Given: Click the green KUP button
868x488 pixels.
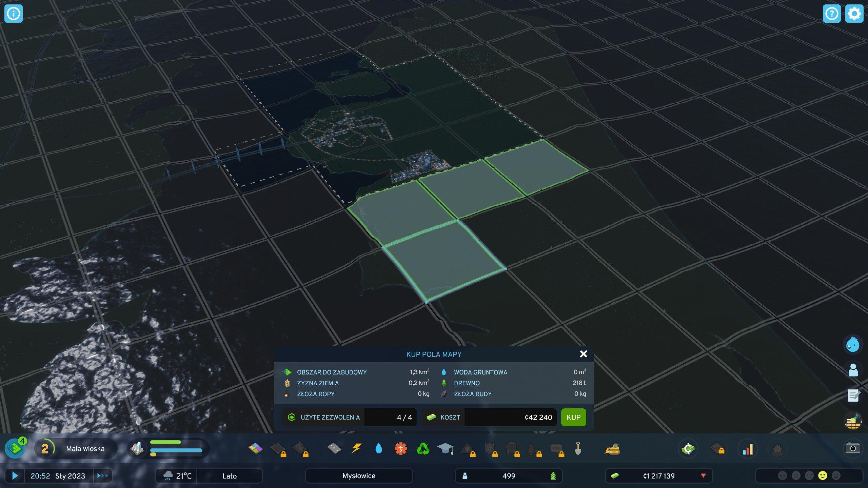Looking at the screenshot, I should (573, 417).
